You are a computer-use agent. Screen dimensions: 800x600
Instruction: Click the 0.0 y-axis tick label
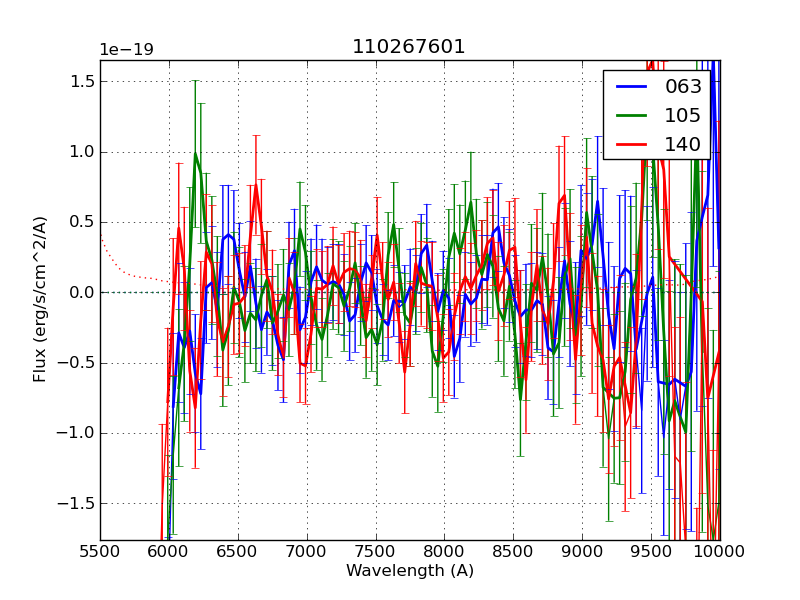[x=82, y=293]
